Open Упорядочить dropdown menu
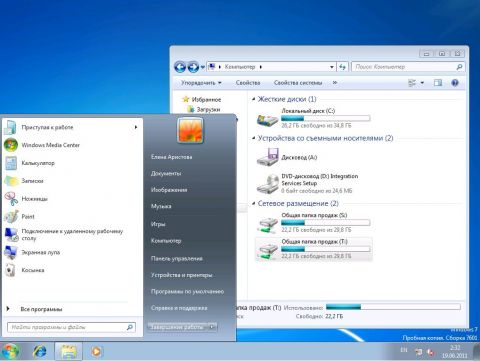 tap(201, 83)
